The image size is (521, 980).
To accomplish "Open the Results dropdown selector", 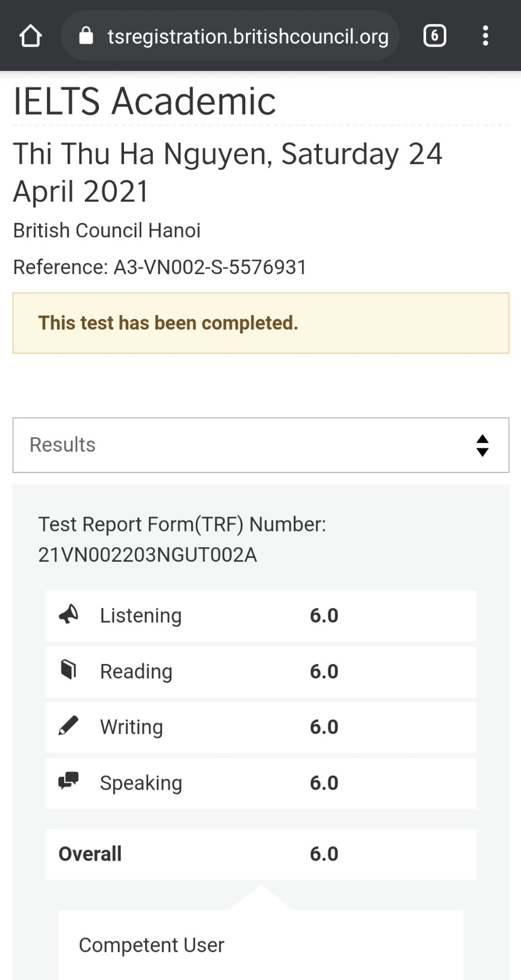I will point(261,445).
